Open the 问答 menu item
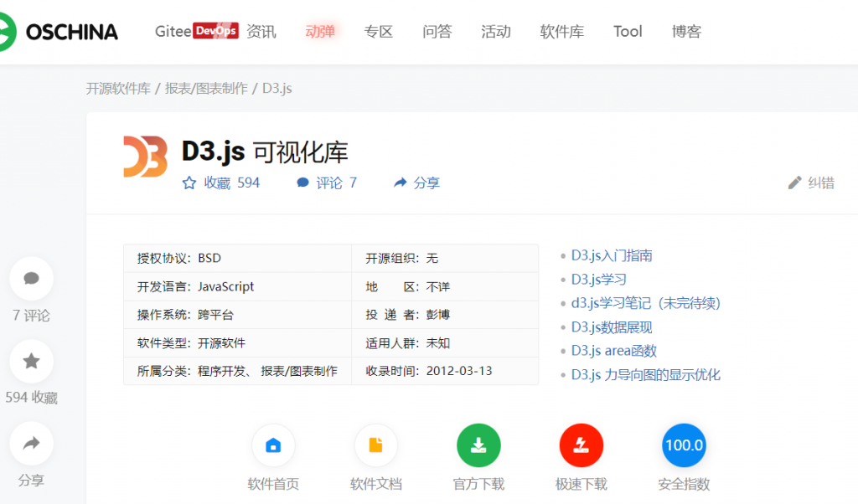The width and height of the screenshot is (858, 504). (x=437, y=32)
